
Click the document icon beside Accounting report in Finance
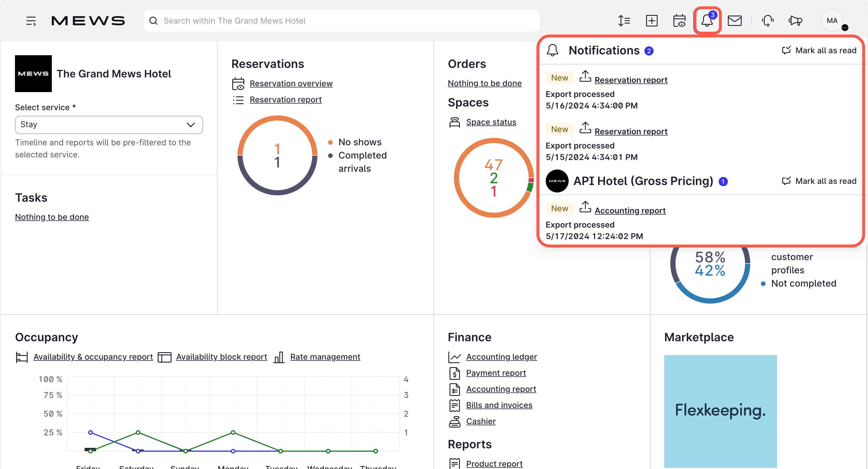pyautogui.click(x=454, y=390)
